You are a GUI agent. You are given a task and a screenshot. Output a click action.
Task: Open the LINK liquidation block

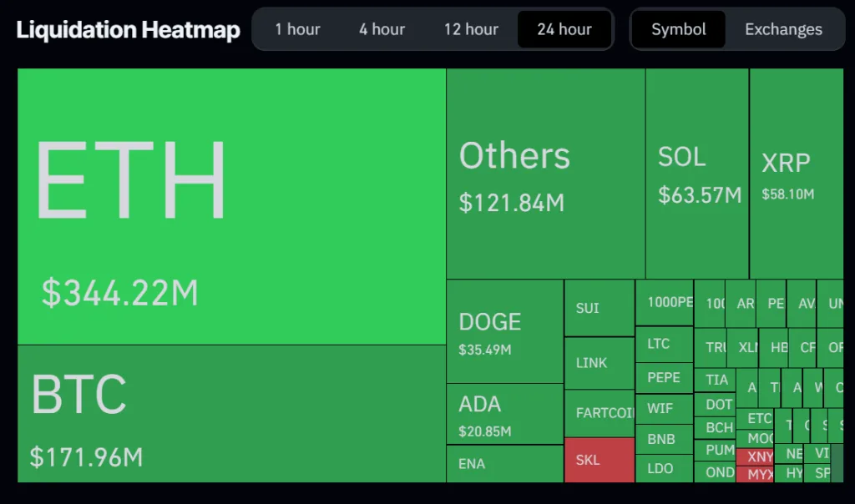[x=599, y=362]
